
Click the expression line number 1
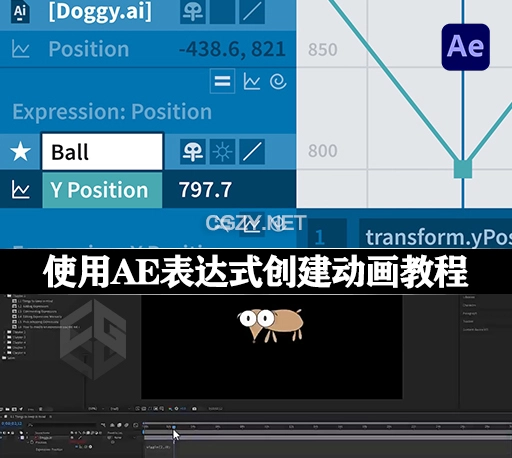(320, 237)
